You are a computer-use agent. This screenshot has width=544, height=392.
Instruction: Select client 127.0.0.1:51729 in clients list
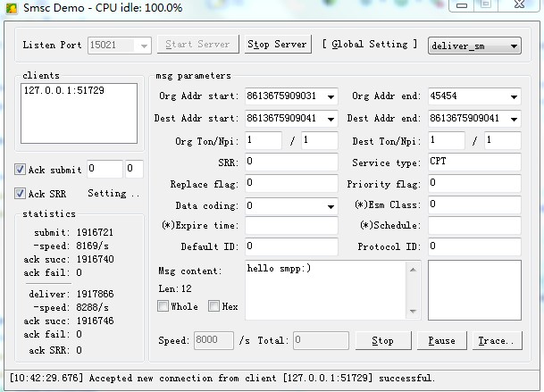pos(64,90)
